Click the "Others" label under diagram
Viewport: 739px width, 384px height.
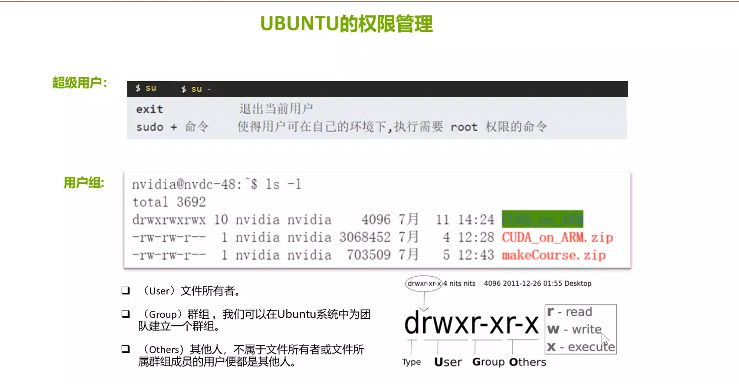(x=528, y=362)
